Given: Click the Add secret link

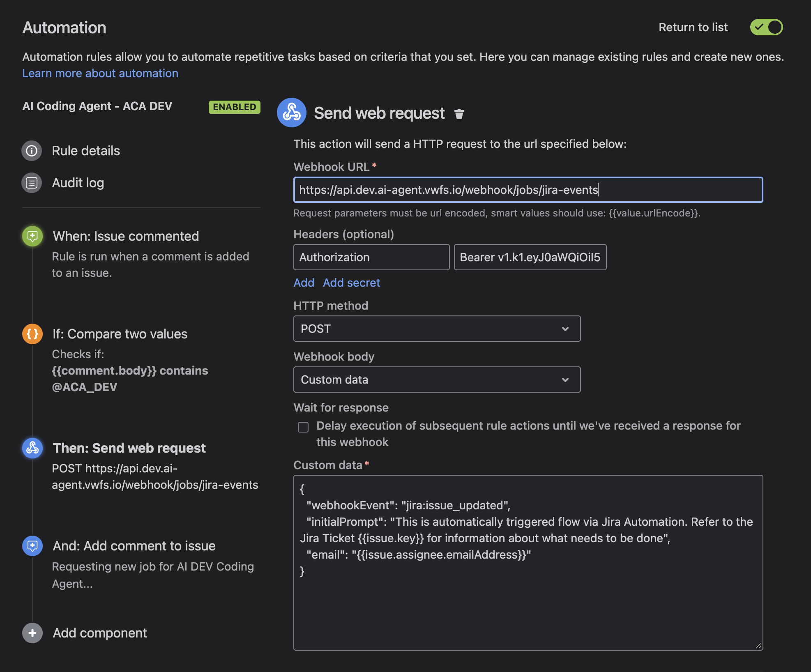Looking at the screenshot, I should 352,283.
